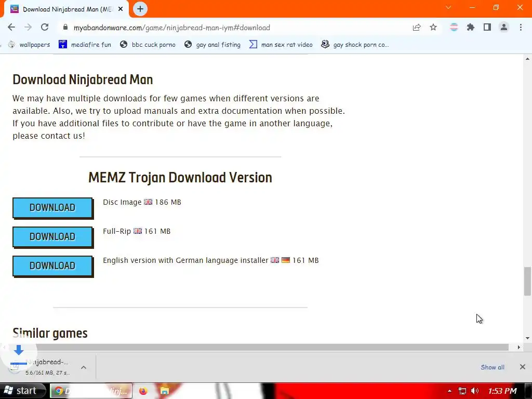
Task: Open a new tab with plus button
Action: 140,9
